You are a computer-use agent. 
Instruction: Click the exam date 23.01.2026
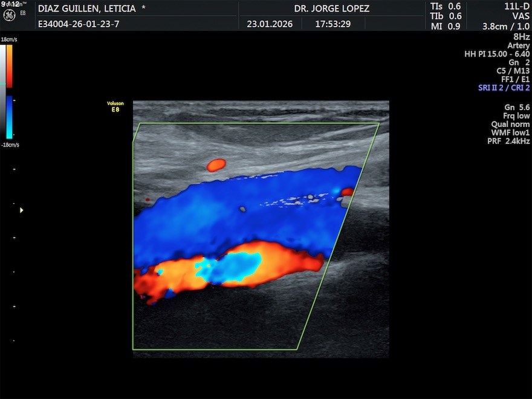point(270,25)
